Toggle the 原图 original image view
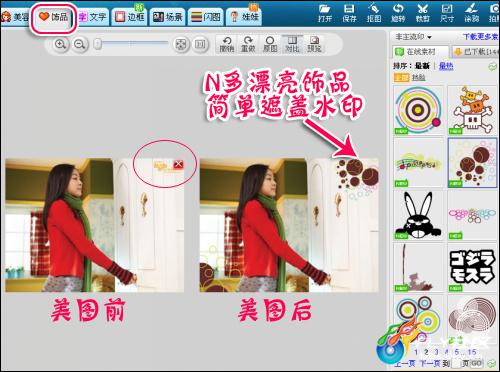The height and width of the screenshot is (372, 500). 270,44
